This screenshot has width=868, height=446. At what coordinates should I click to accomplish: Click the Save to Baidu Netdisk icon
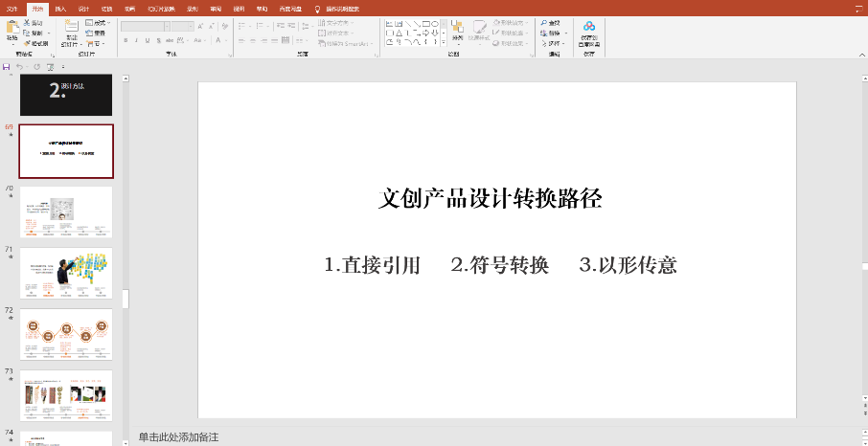tap(589, 29)
